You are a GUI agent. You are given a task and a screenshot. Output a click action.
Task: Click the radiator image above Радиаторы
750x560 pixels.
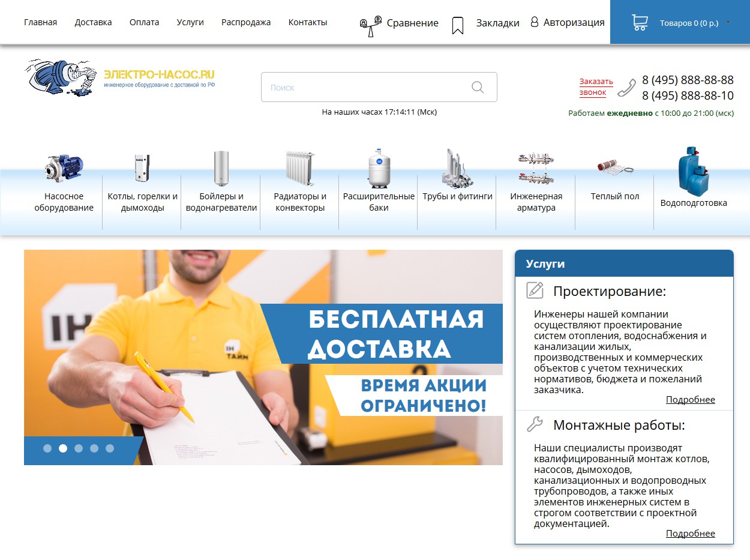[x=300, y=167]
